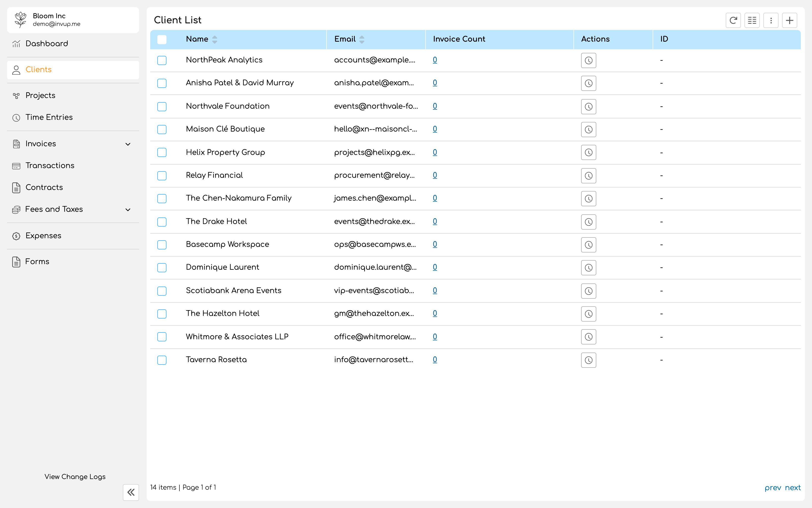Click clock action icon for Maison Clé Boutique

[588, 129]
